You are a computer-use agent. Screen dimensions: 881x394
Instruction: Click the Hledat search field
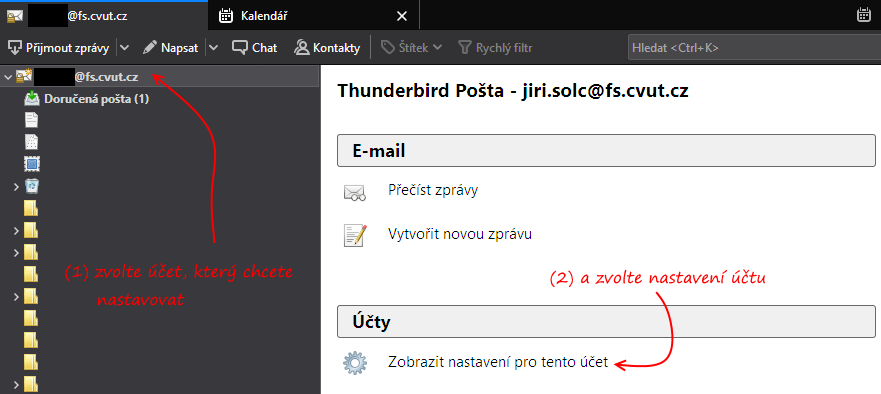(x=754, y=48)
